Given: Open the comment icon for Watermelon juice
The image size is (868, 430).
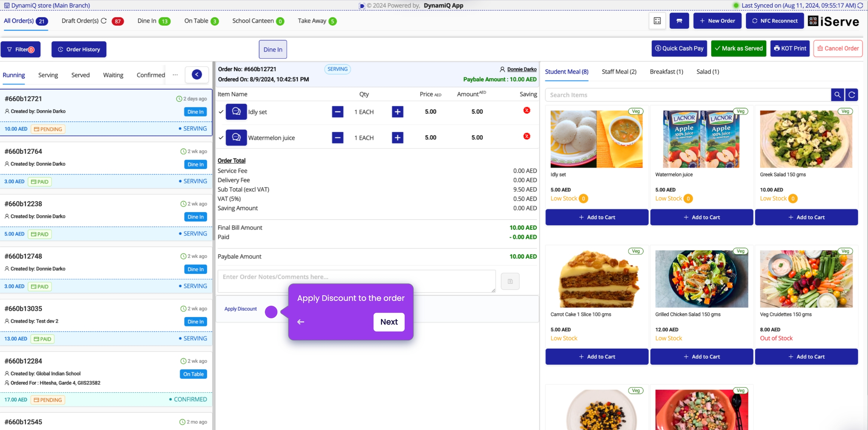Looking at the screenshot, I should (236, 137).
